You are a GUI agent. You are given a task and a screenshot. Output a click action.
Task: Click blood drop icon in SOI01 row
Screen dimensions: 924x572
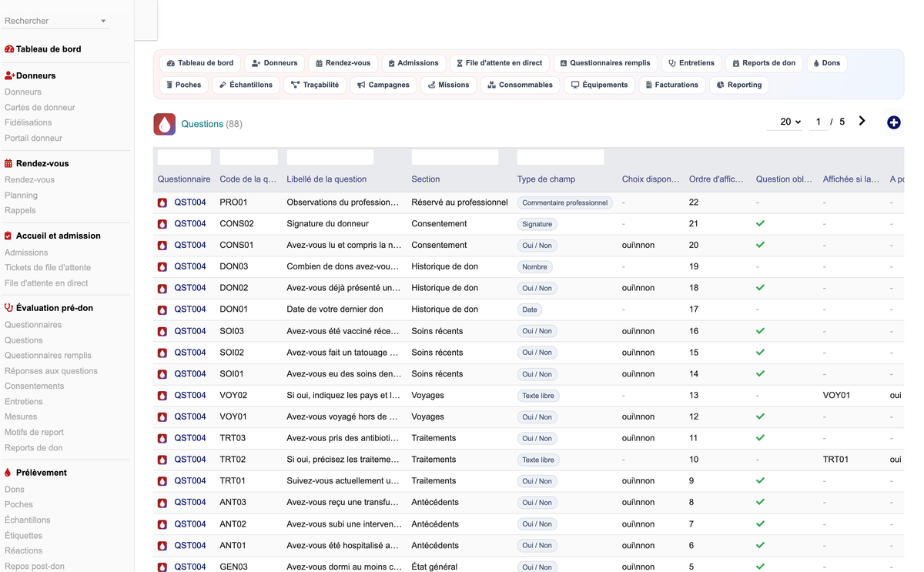pyautogui.click(x=162, y=374)
